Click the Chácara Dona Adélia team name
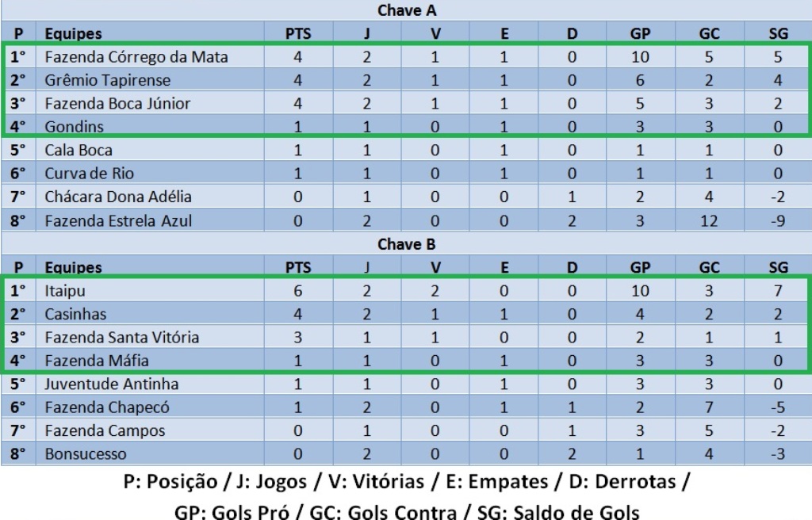Image resolution: width=812 pixels, height=520 pixels. (118, 197)
